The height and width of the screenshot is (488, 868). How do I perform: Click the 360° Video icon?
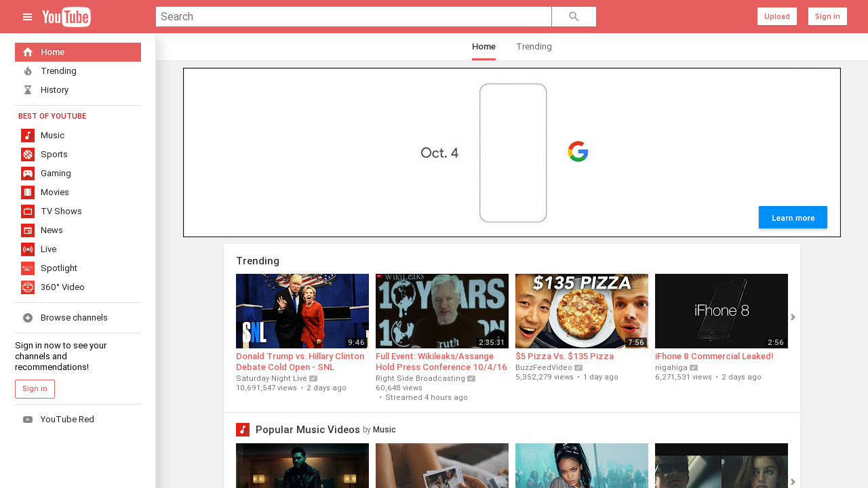28,287
